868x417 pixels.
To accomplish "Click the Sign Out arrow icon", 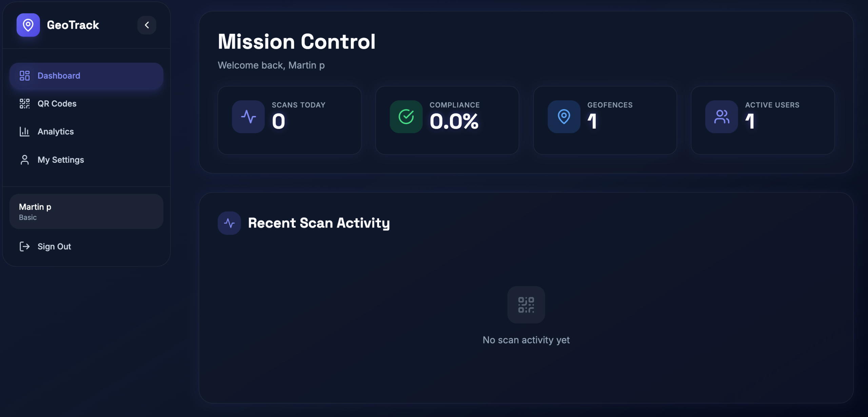I will pyautogui.click(x=24, y=246).
